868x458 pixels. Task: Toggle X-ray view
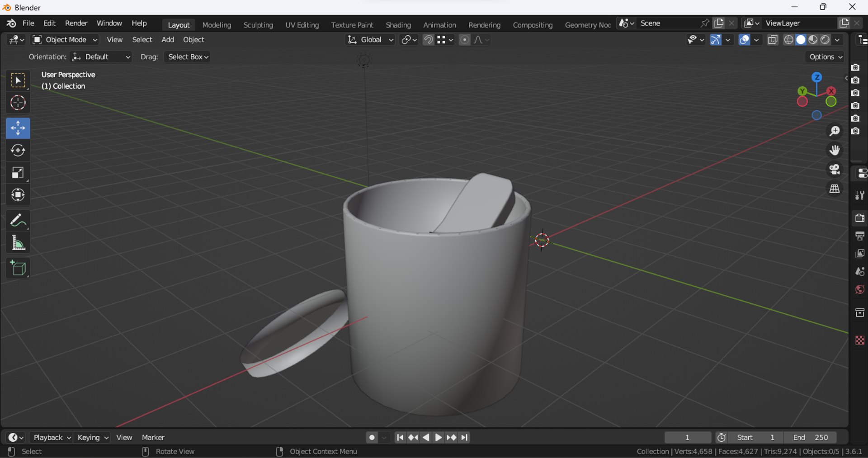(773, 40)
